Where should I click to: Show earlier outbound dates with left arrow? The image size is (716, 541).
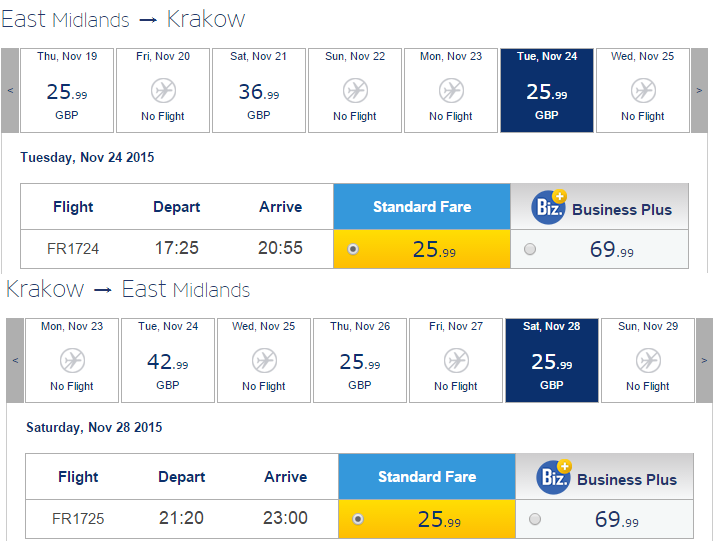(10, 90)
